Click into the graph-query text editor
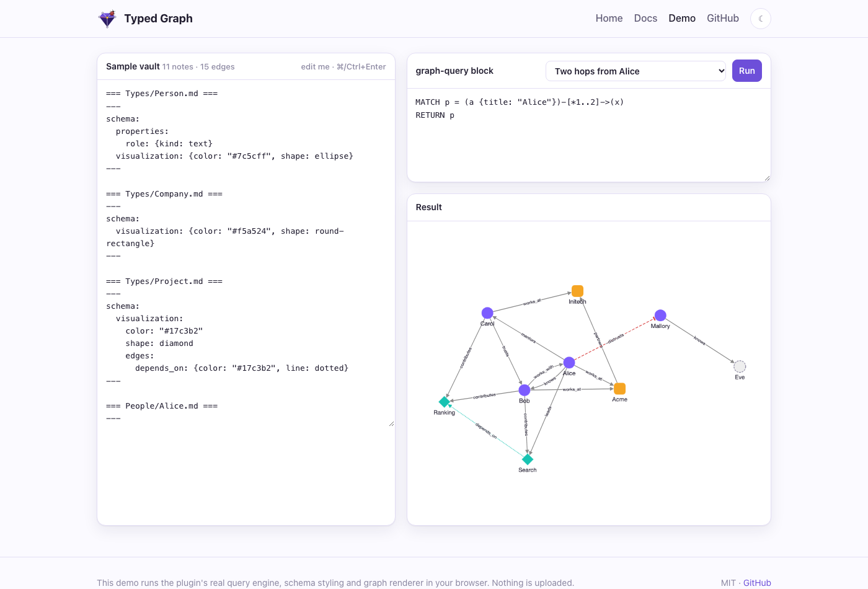Screen dimensions: 868x589 point(589,135)
